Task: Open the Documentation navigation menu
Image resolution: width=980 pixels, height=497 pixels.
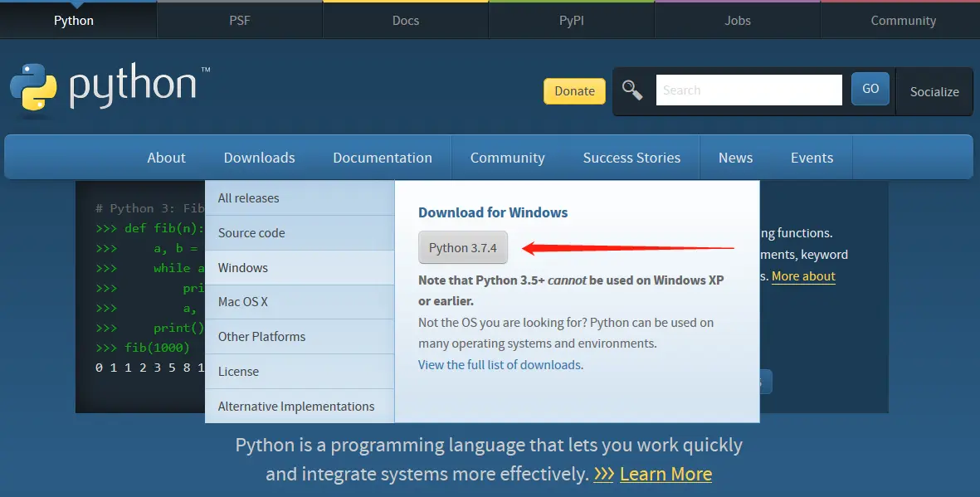Action: 383,158
